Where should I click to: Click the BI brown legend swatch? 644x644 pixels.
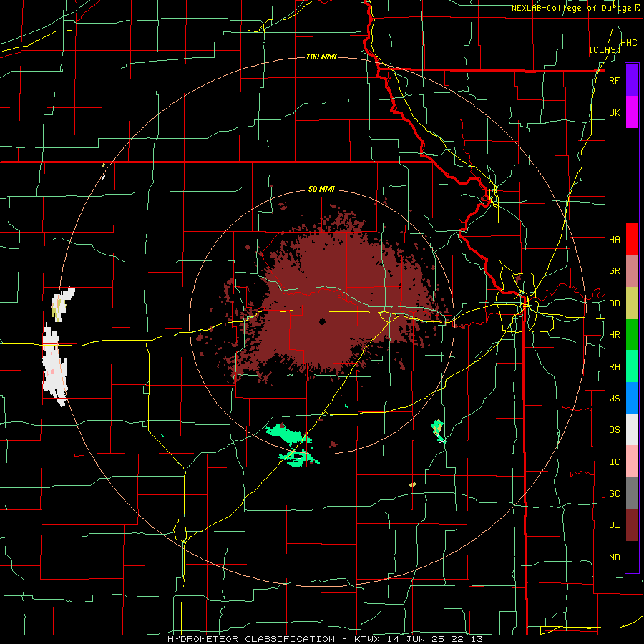(632, 525)
